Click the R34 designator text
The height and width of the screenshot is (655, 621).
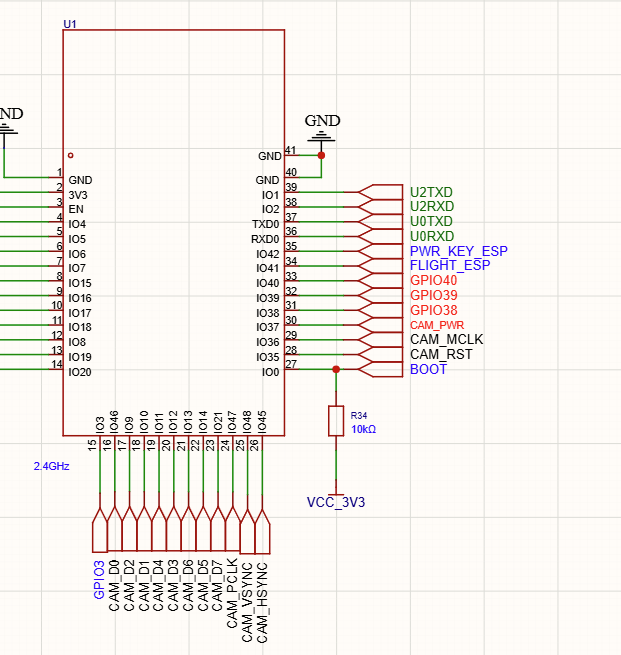pyautogui.click(x=359, y=416)
